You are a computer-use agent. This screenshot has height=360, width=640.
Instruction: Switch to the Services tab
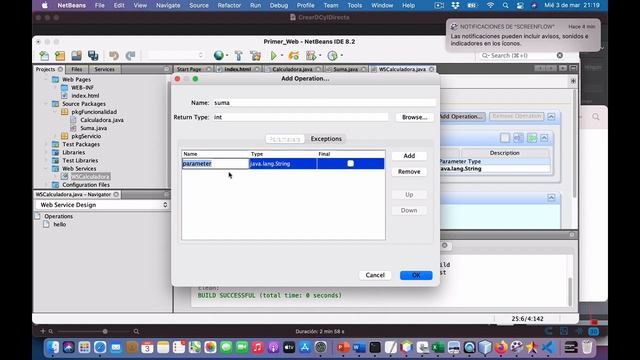pos(104,69)
